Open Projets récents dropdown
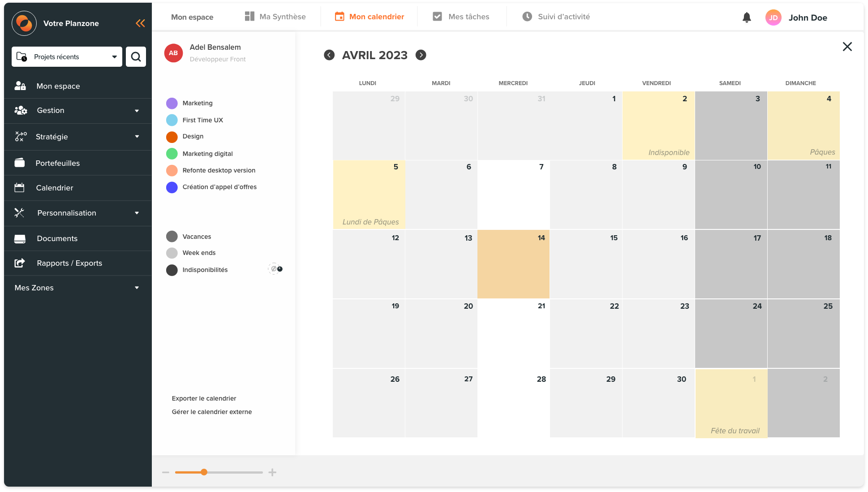Viewport: 868px width, 492px height. coord(67,57)
